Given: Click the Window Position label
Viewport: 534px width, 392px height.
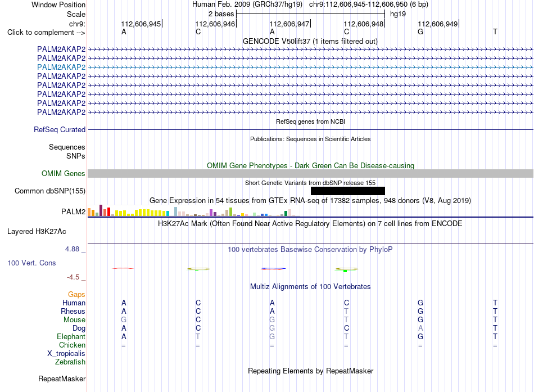Looking at the screenshot, I should pyautogui.click(x=58, y=4).
